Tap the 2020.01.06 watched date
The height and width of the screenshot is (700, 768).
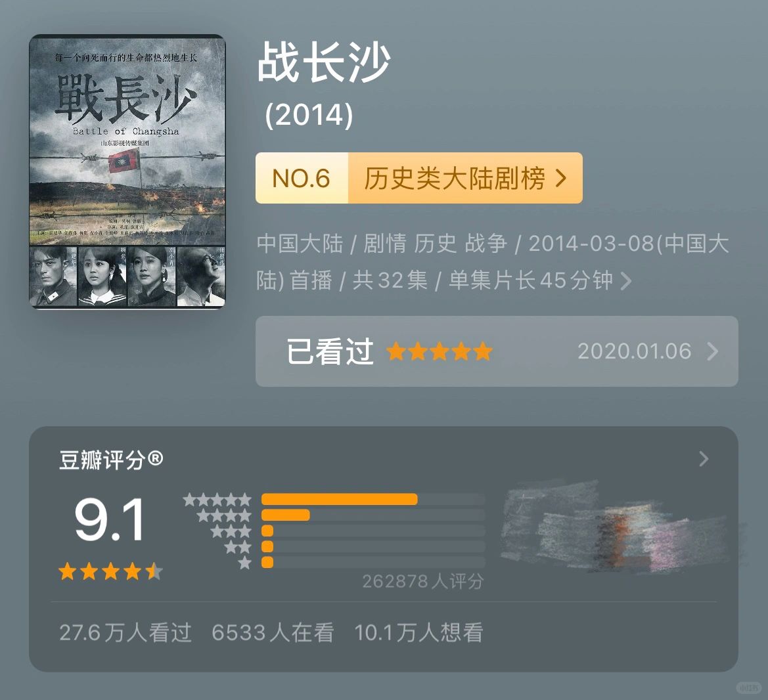point(634,351)
